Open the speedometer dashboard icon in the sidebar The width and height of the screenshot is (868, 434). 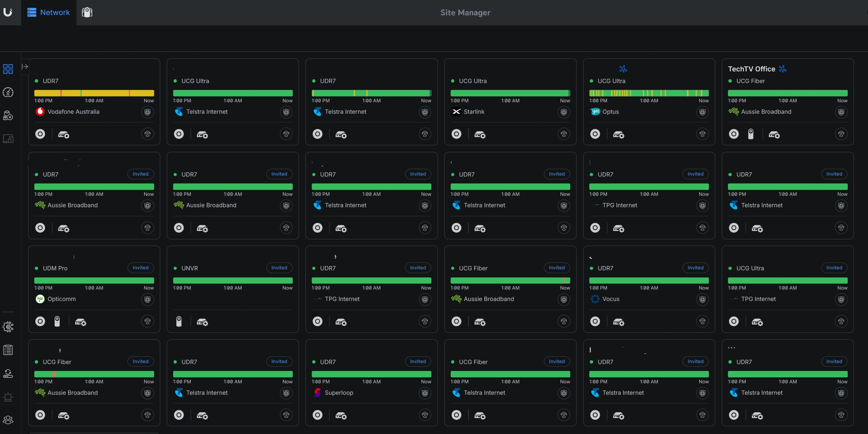click(8, 92)
